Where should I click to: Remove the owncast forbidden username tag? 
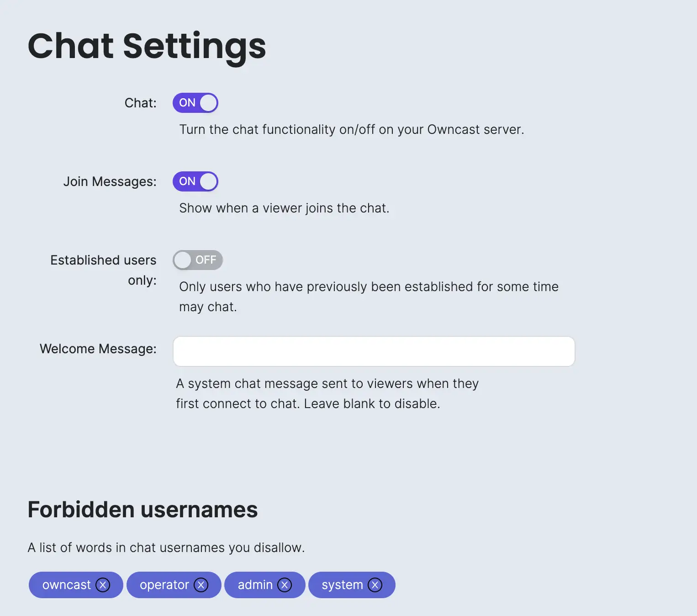[103, 585]
